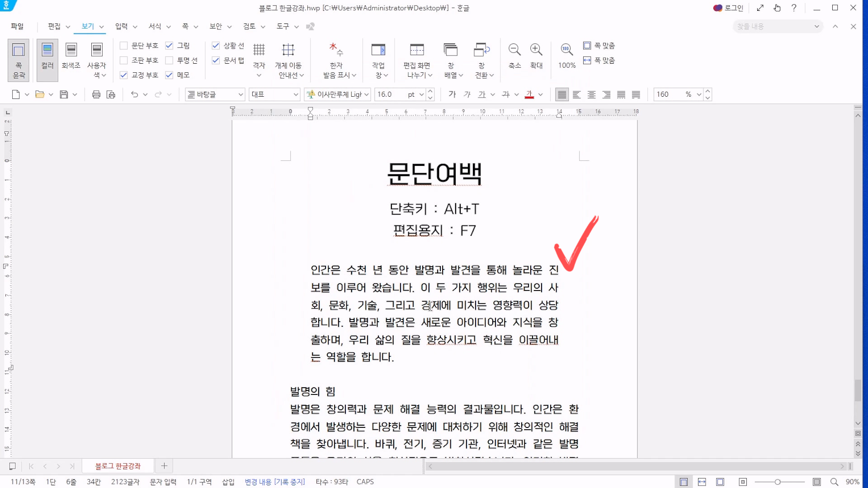
Task: Expand the 바탕글 style dropdown
Action: pyautogui.click(x=241, y=94)
